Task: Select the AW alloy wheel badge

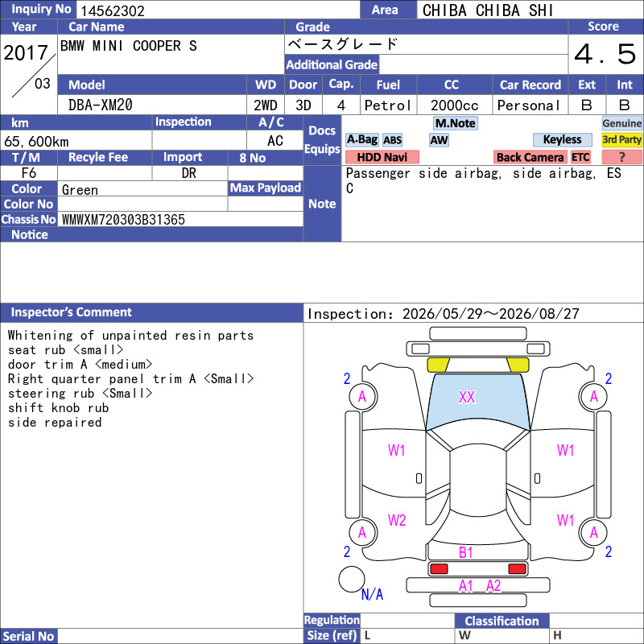Action: 439,140
